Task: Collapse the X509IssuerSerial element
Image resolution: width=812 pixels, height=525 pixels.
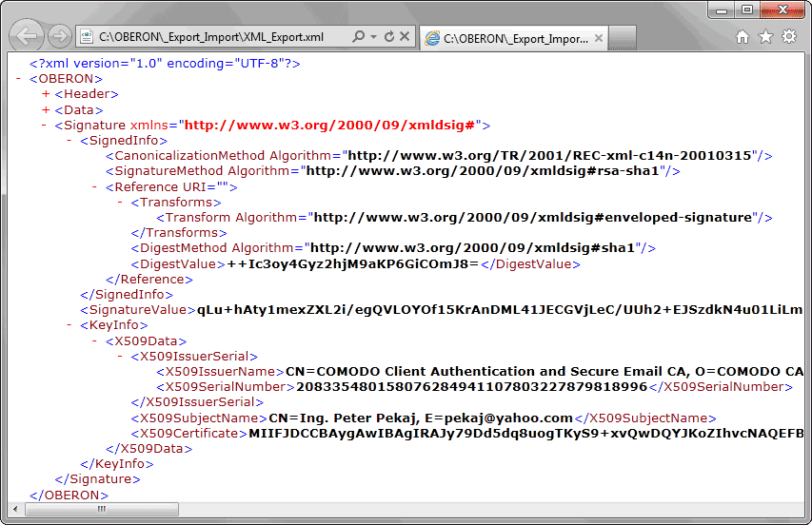Action: [x=120, y=357]
